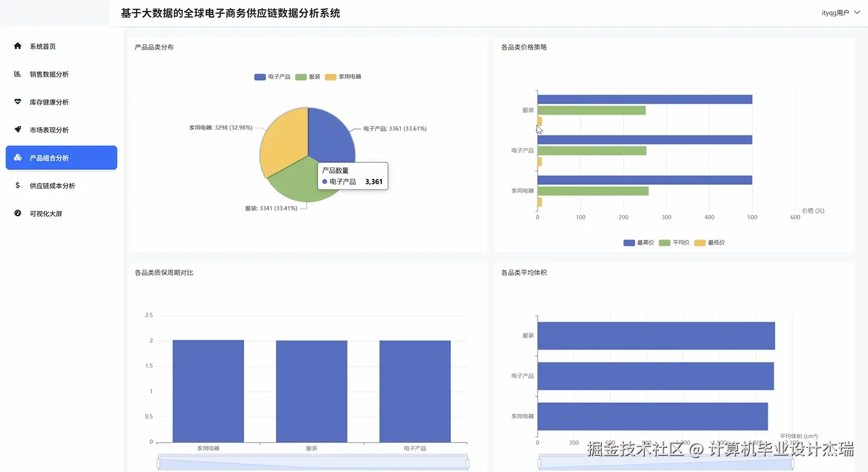Open the 系统首页 menu item
868x472 pixels.
61,46
